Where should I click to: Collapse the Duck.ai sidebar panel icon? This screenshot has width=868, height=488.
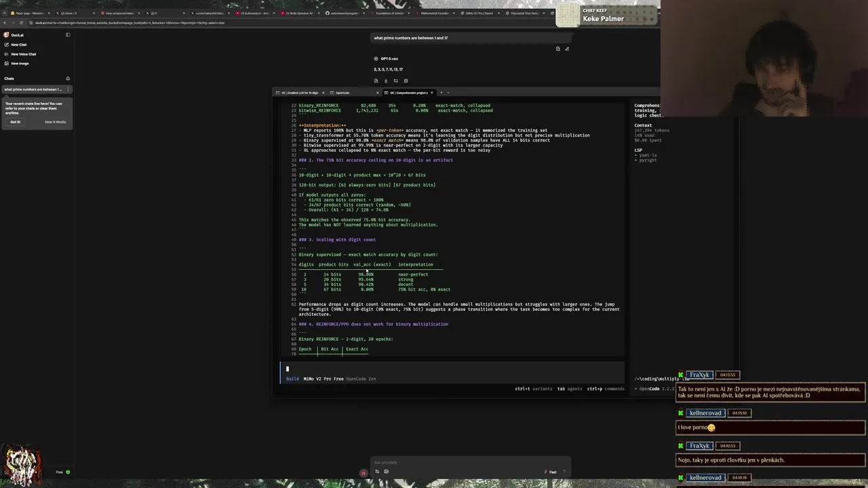[x=68, y=35]
